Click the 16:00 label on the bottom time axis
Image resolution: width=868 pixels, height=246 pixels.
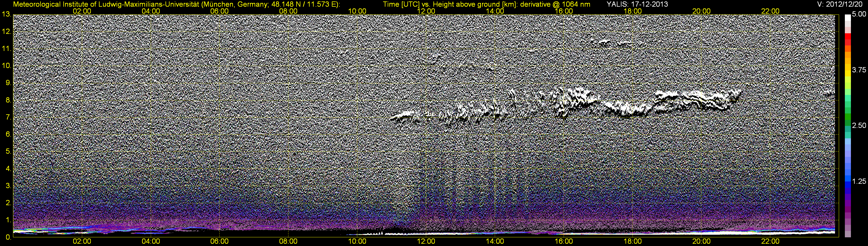564,242
